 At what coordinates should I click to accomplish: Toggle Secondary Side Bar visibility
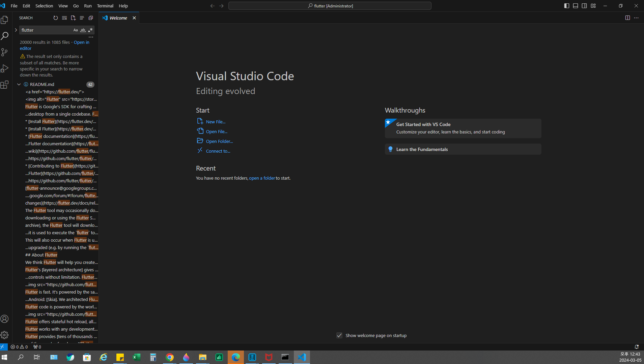point(584,6)
